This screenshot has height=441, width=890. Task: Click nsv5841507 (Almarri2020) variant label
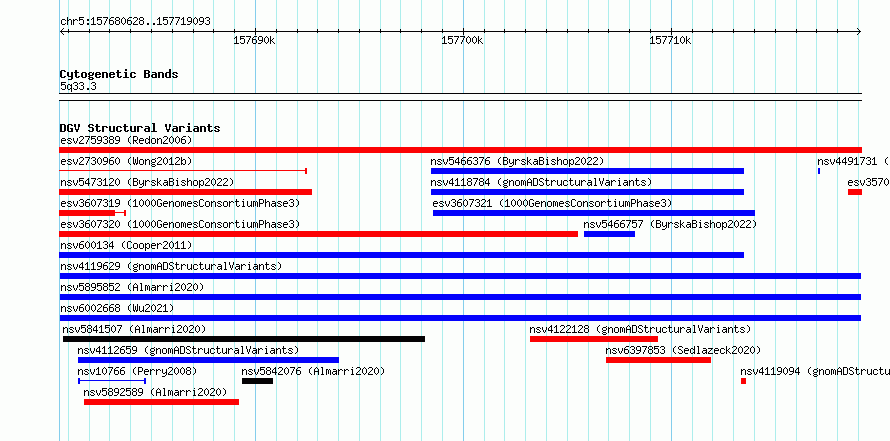point(134,329)
